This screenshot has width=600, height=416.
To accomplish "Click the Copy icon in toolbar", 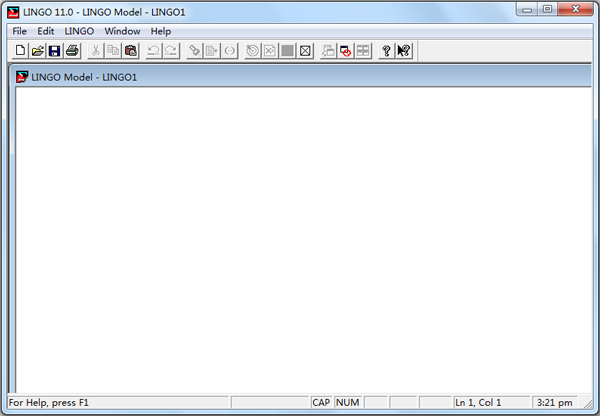I will coord(113,51).
